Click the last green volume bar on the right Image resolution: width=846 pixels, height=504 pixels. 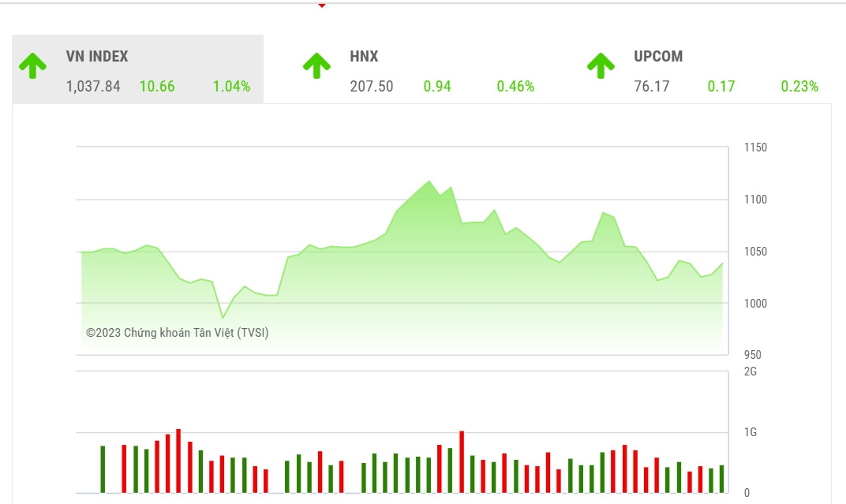[x=722, y=479]
